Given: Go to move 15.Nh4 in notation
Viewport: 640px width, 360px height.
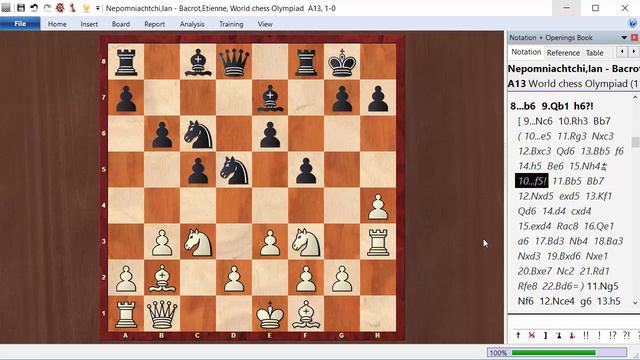Looking at the screenshot, I should 588,166.
